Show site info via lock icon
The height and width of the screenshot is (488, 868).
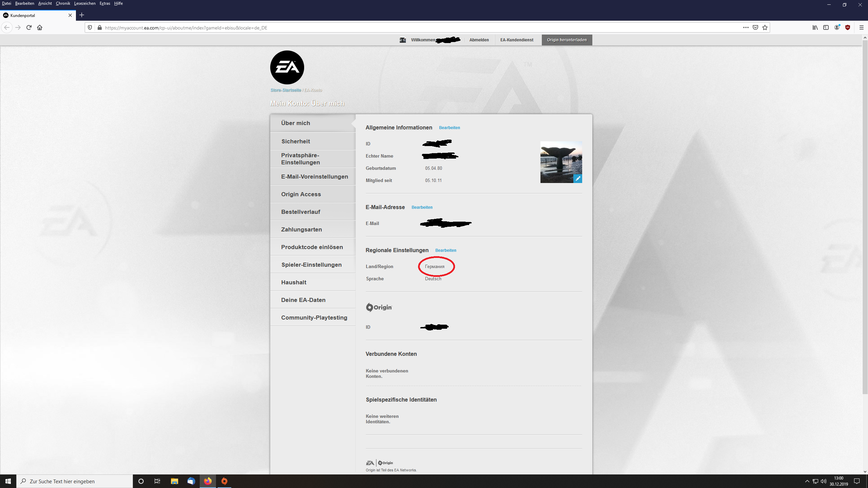pos(99,27)
